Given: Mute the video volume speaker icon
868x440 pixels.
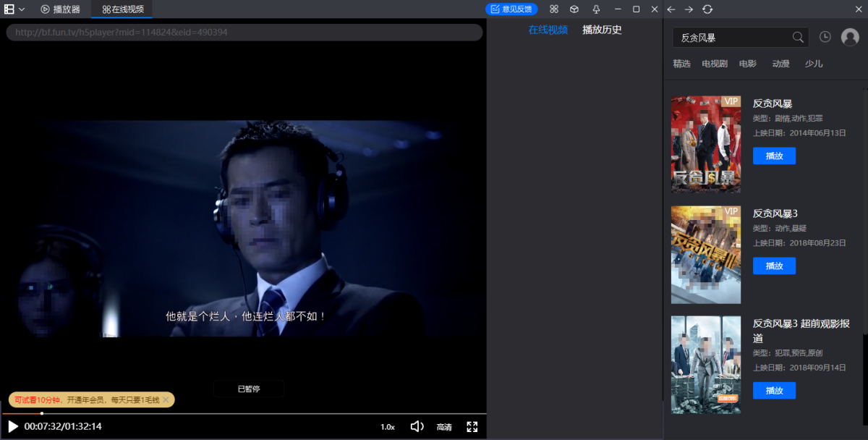Looking at the screenshot, I should point(417,426).
